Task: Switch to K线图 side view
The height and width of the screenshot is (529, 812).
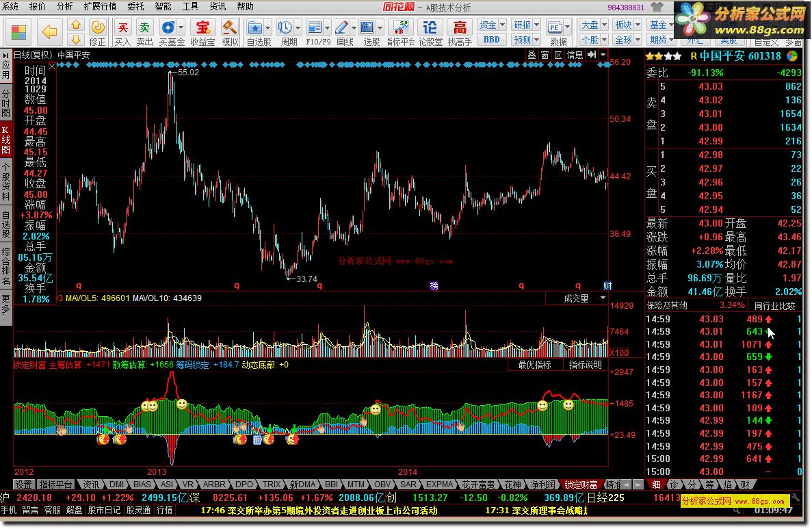Action: (x=5, y=140)
